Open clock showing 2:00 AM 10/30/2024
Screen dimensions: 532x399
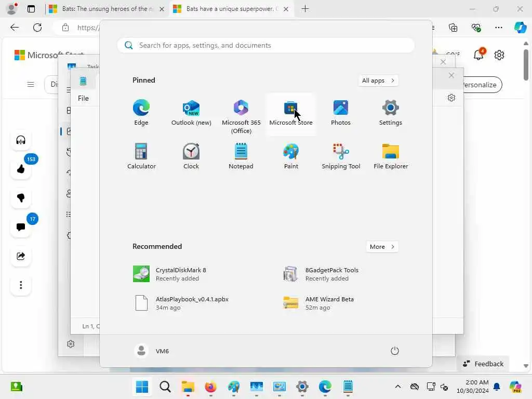[x=473, y=387]
